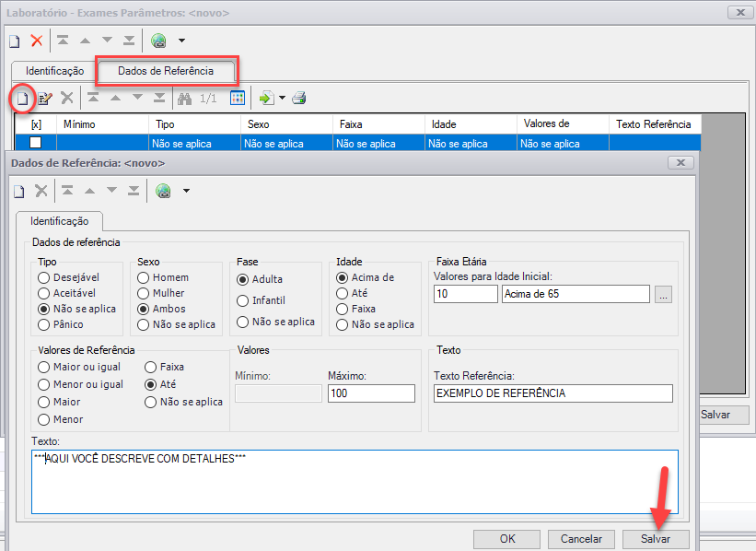Click Mínimo column header in grid
Screen dimensions: 756x551
(x=103, y=124)
